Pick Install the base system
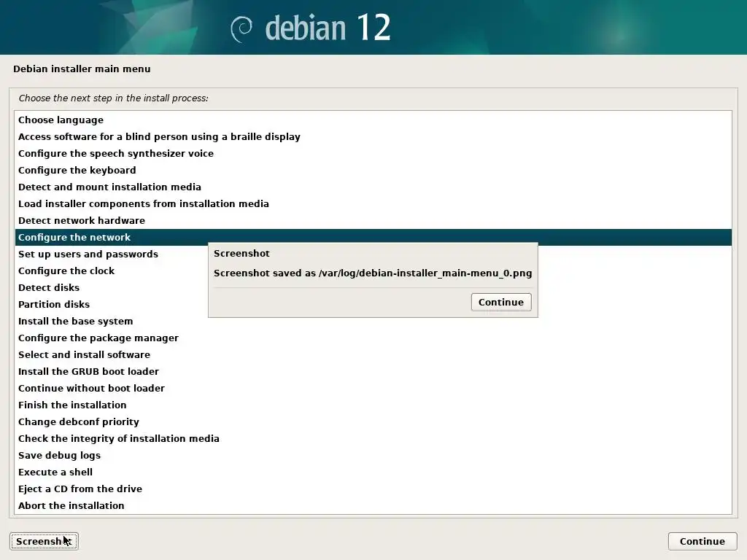 click(x=373, y=321)
